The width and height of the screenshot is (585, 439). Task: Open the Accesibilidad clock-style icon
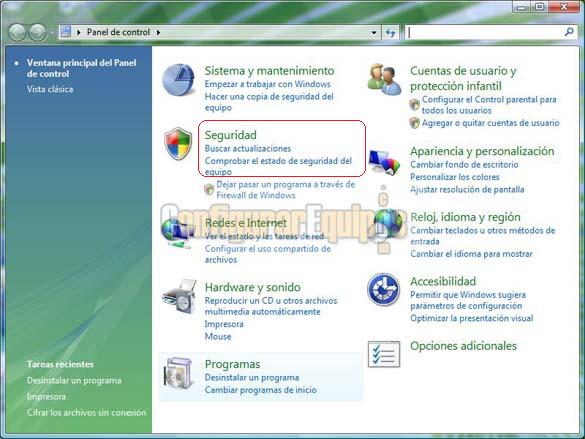383,289
